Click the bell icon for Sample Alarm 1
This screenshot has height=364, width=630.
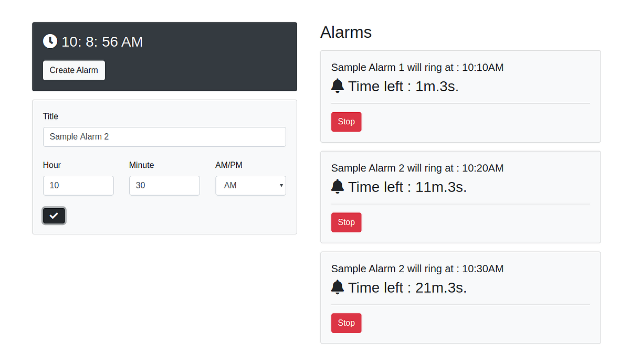(x=338, y=85)
